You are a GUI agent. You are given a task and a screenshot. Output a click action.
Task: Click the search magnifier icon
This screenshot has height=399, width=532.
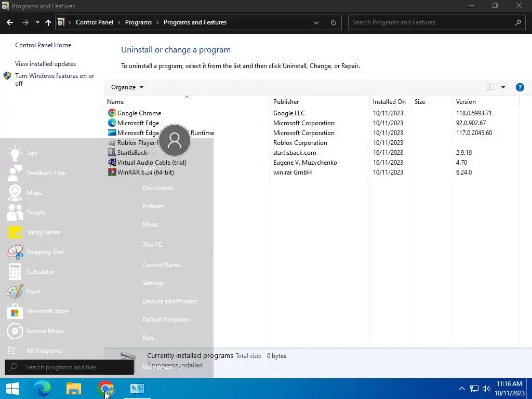[518, 22]
